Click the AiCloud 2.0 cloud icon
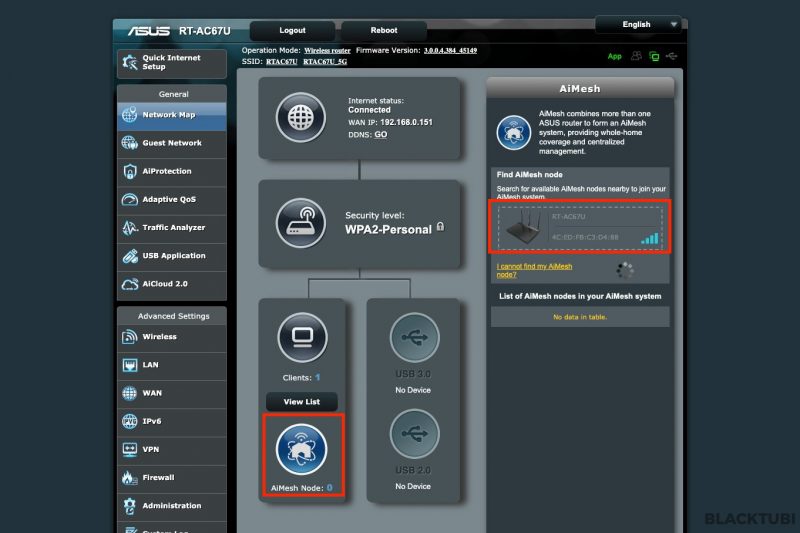 click(x=130, y=284)
